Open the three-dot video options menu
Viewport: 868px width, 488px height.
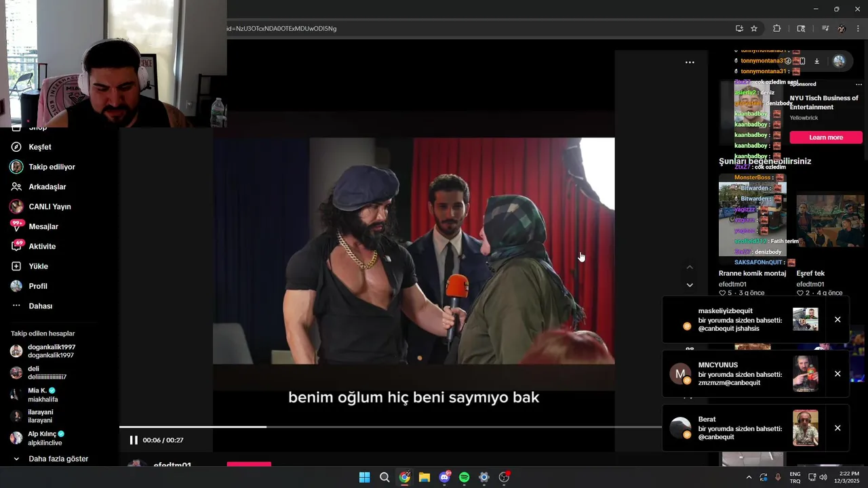tap(690, 62)
